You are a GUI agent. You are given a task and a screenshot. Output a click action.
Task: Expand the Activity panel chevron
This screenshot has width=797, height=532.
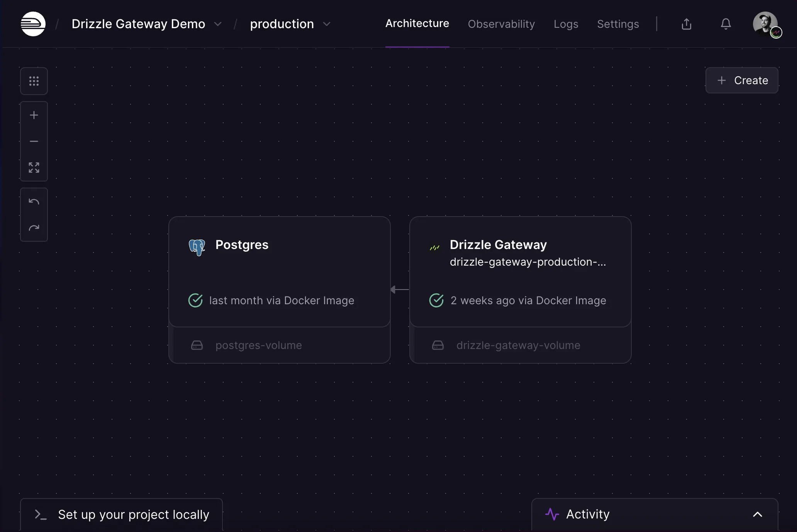point(758,514)
